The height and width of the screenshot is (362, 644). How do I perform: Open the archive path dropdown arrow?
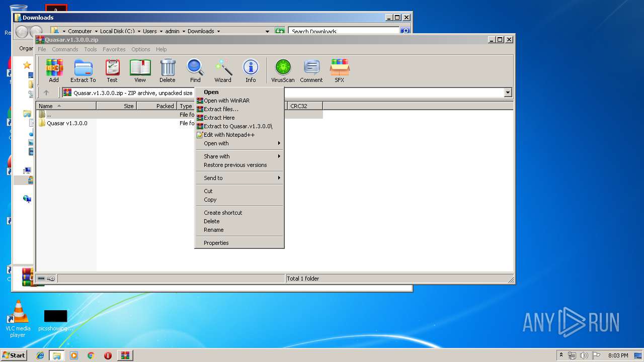click(508, 93)
